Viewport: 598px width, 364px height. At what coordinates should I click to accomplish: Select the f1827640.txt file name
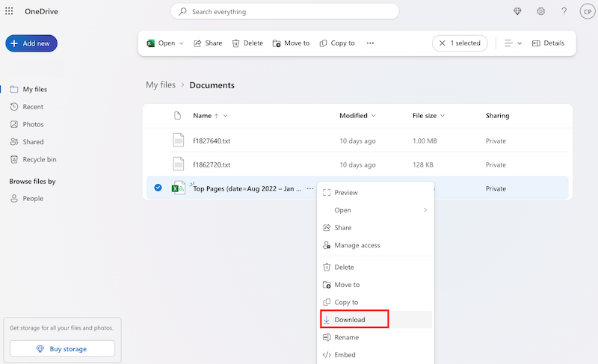click(x=212, y=141)
